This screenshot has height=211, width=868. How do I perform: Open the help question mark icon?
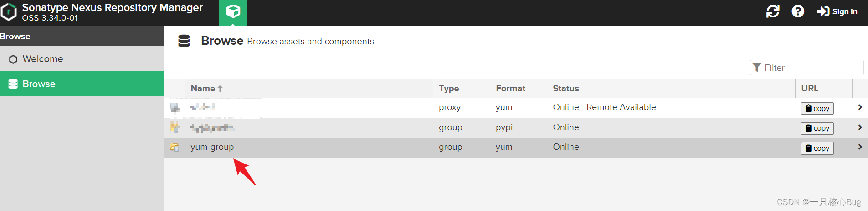(798, 11)
